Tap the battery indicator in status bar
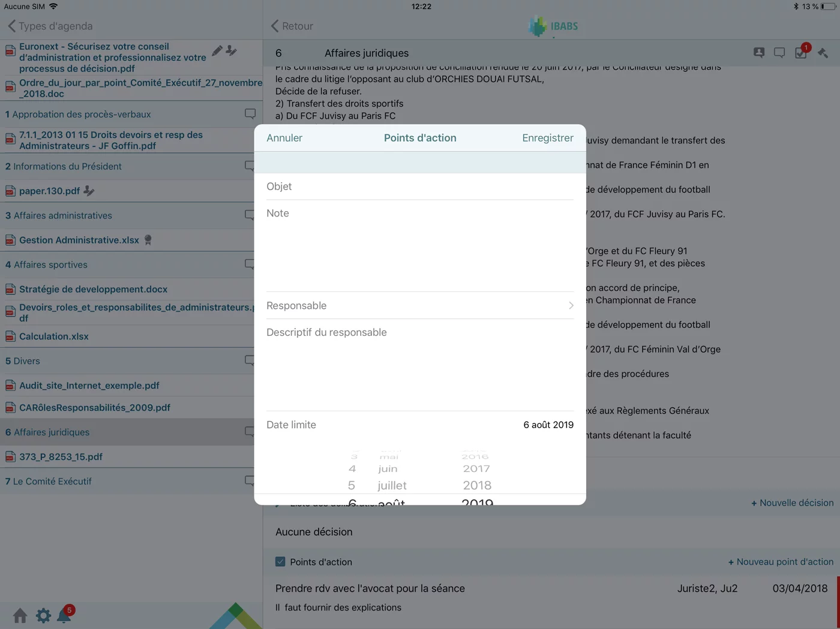The height and width of the screenshot is (629, 840). point(827,6)
